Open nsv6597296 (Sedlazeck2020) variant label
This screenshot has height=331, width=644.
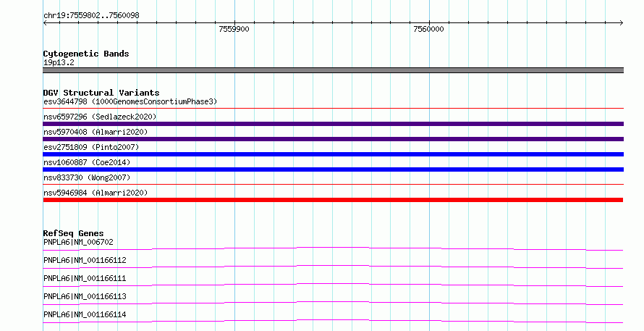tap(100, 117)
